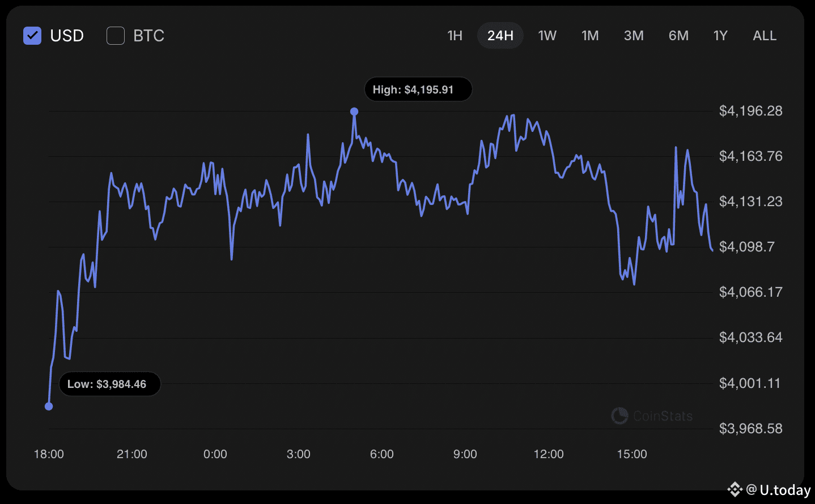Click the BTC label text

[148, 36]
